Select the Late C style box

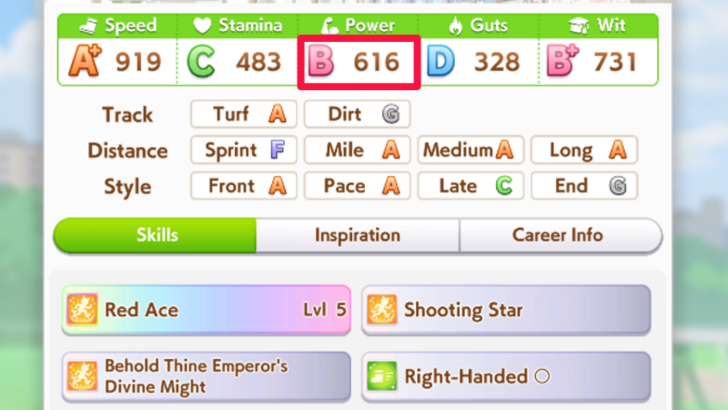tap(470, 186)
